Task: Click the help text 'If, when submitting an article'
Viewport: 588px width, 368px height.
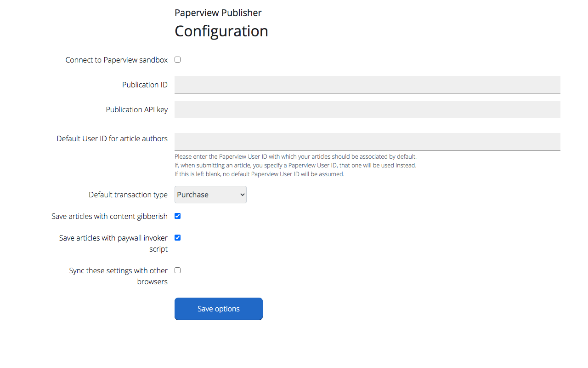Action: coord(295,165)
